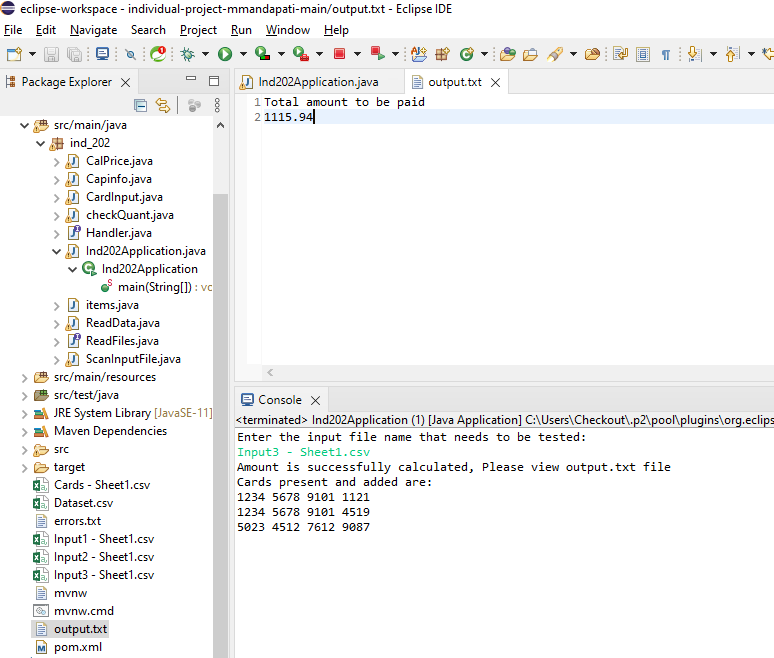Screen dimensions: 774x658
Task: Close the output.txt editor tab
Action: [496, 82]
